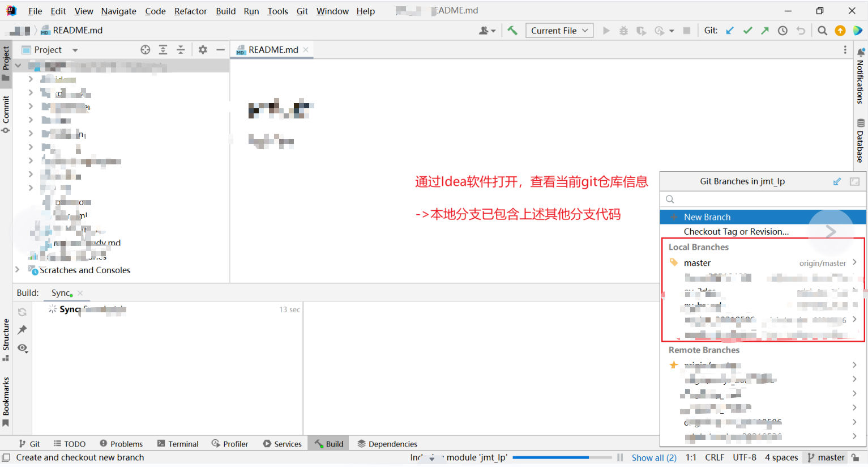Toggle the Pin tab icon in Build panel

[x=23, y=330]
